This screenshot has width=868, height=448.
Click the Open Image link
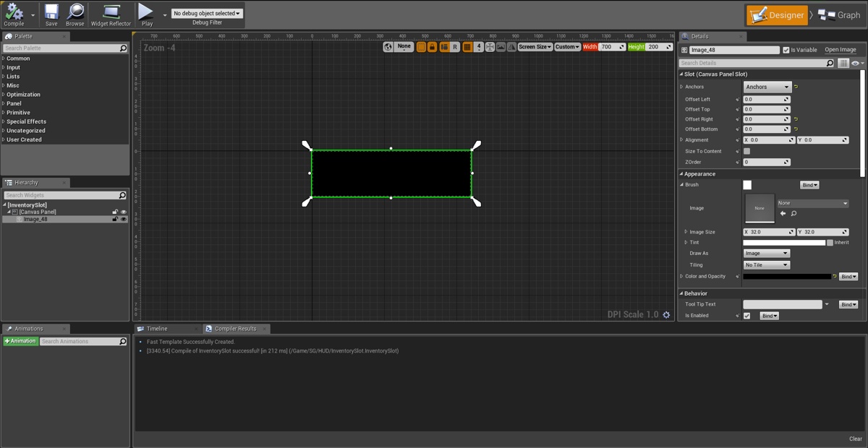[x=841, y=50]
